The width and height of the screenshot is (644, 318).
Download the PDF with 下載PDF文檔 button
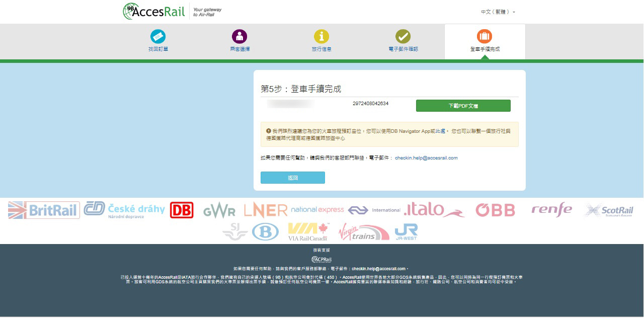463,106
